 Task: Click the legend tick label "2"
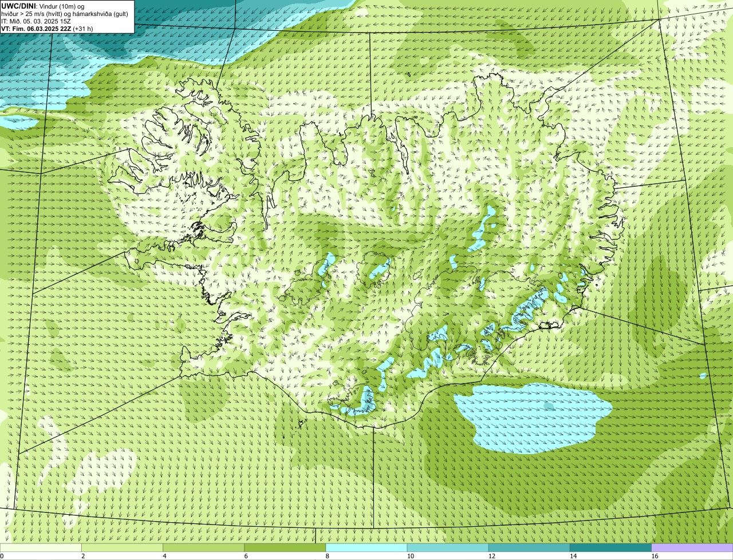(x=83, y=556)
